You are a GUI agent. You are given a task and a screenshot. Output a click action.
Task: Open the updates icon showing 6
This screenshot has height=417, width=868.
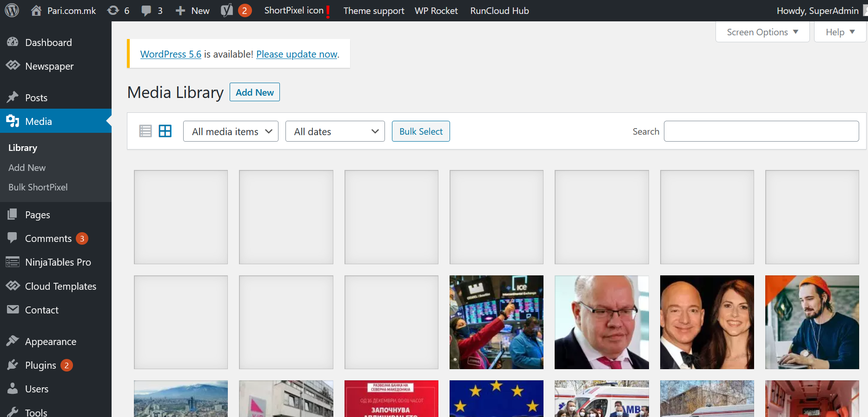(x=113, y=10)
